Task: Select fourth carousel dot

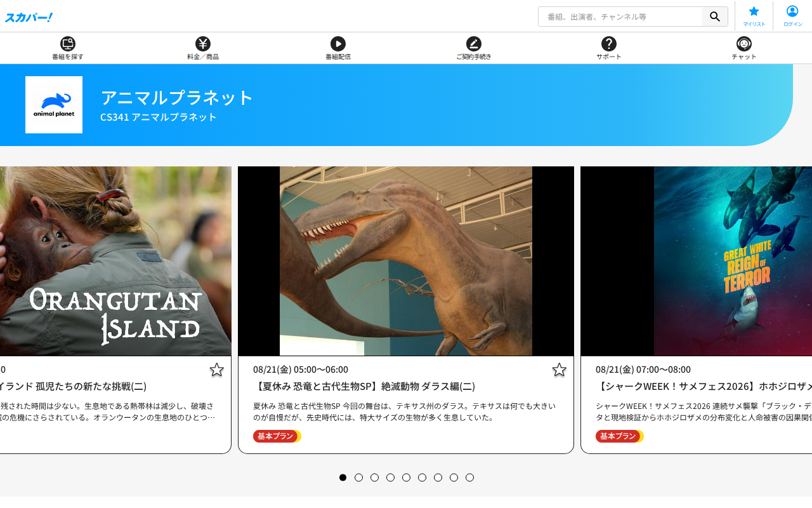Action: click(391, 478)
